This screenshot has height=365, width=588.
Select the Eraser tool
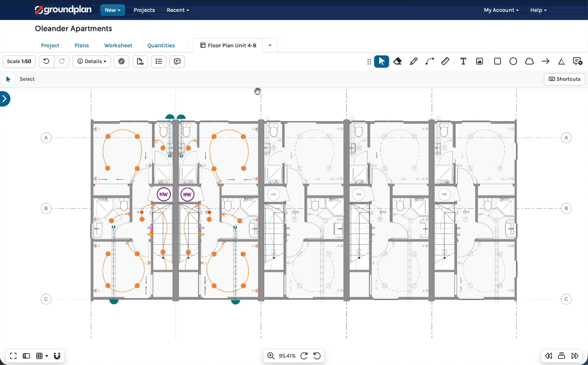(x=398, y=61)
